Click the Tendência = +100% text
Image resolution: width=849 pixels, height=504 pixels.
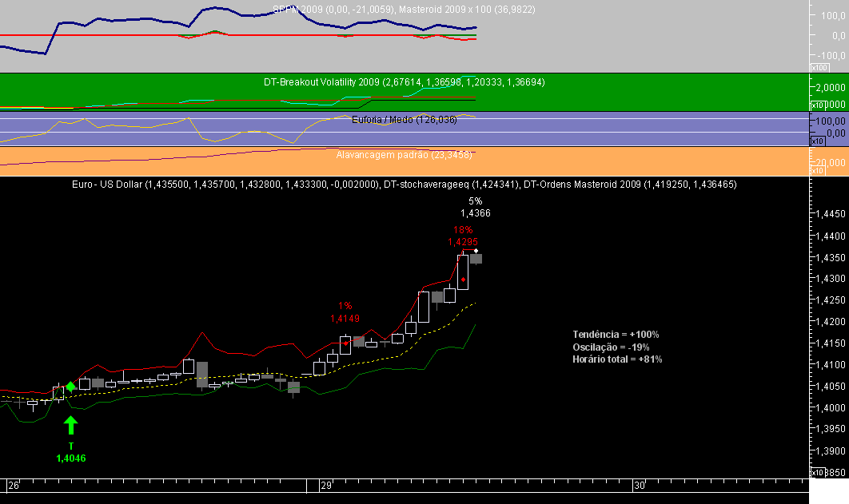click(616, 334)
